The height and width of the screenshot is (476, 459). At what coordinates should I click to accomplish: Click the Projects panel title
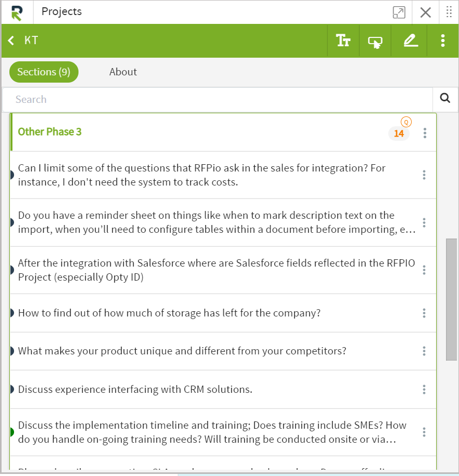(62, 11)
